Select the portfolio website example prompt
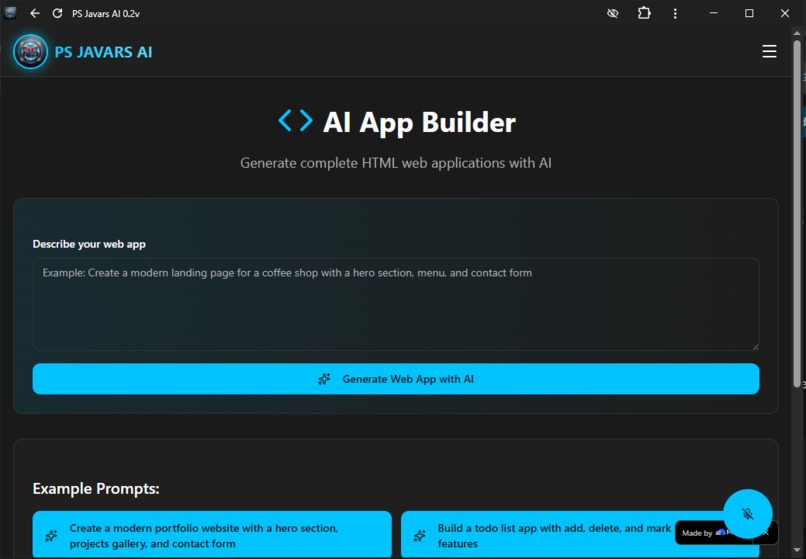This screenshot has width=806, height=559. [x=212, y=535]
